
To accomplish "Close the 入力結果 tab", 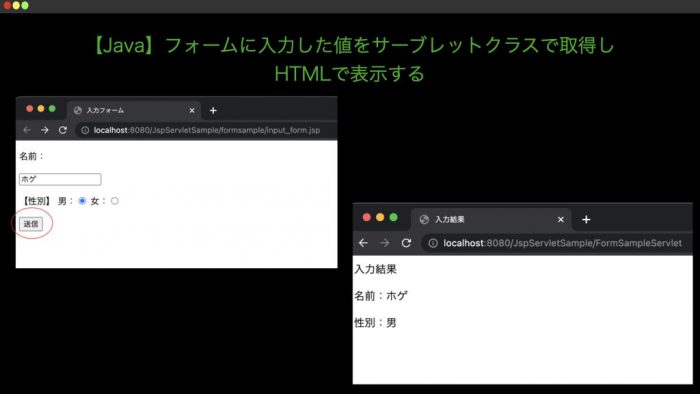I will pos(561,220).
